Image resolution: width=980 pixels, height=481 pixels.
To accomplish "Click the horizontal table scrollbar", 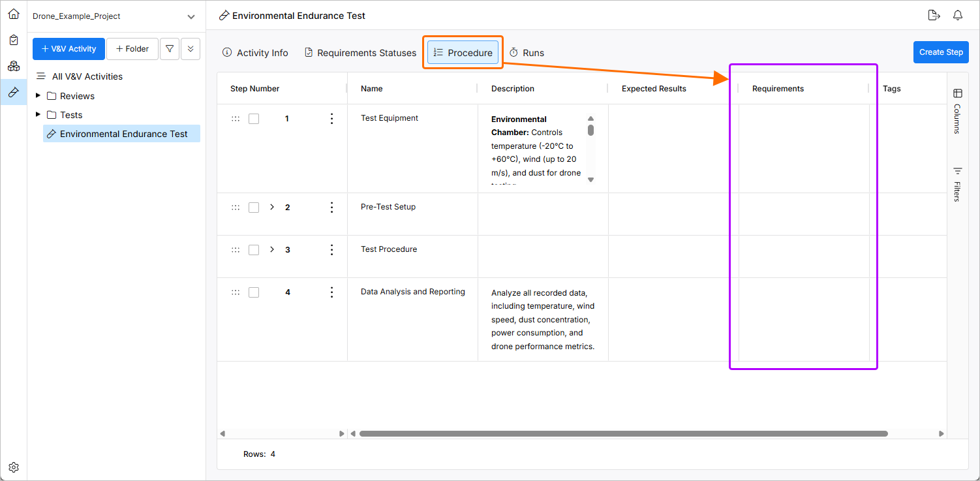I will (x=623, y=433).
